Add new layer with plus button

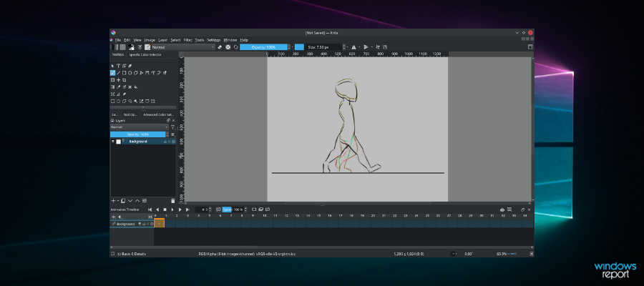113,201
